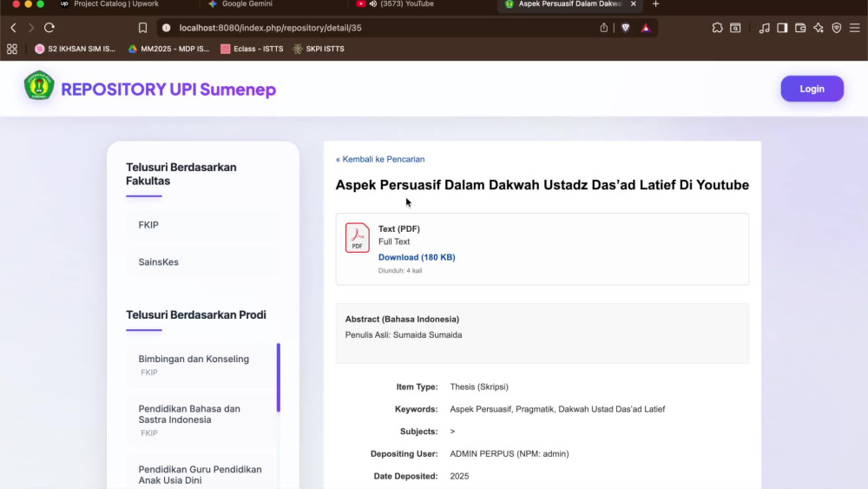Download the PDF (180 KB) link

(x=417, y=257)
